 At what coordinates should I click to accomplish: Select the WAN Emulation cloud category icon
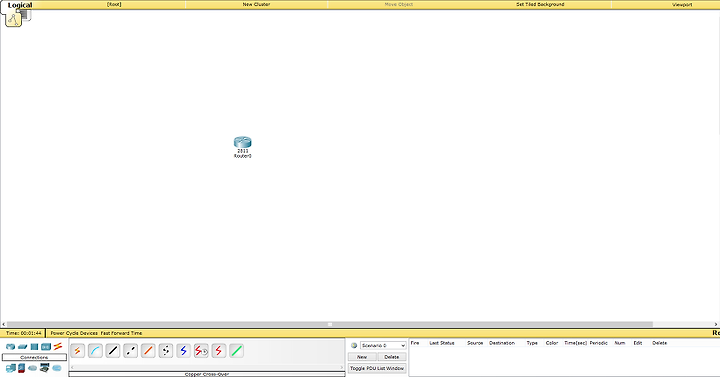pos(33,368)
